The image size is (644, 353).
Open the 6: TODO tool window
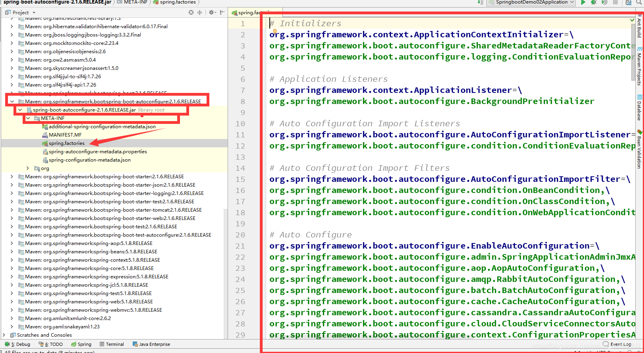[x=51, y=344]
